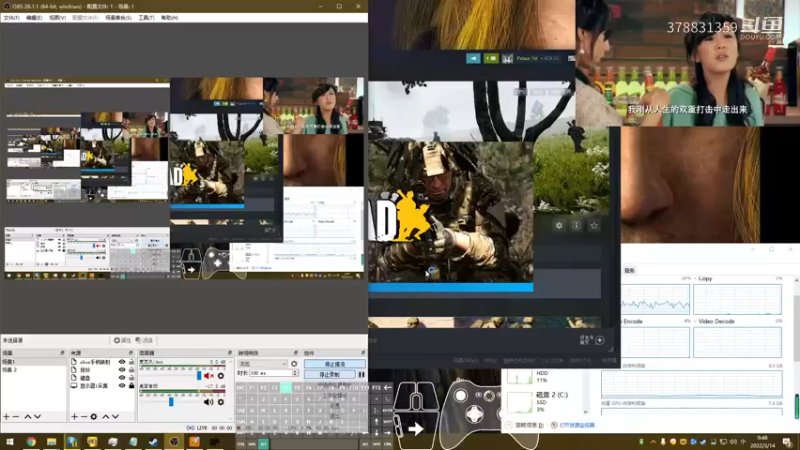Open the 文件(F) menu in OBS
Image resolution: width=800 pixels, height=450 pixels.
(11, 18)
